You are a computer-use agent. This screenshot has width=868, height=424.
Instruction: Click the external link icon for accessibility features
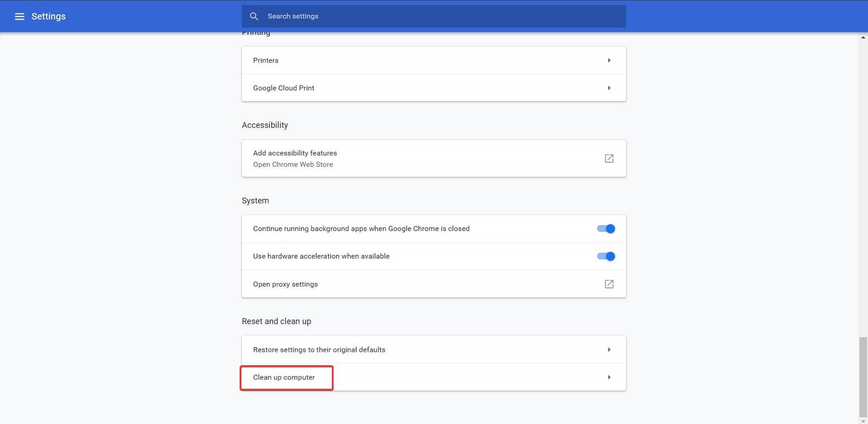coord(609,158)
